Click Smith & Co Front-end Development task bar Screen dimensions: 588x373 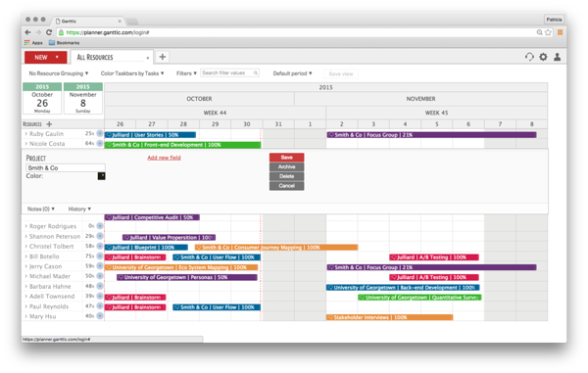pos(182,145)
